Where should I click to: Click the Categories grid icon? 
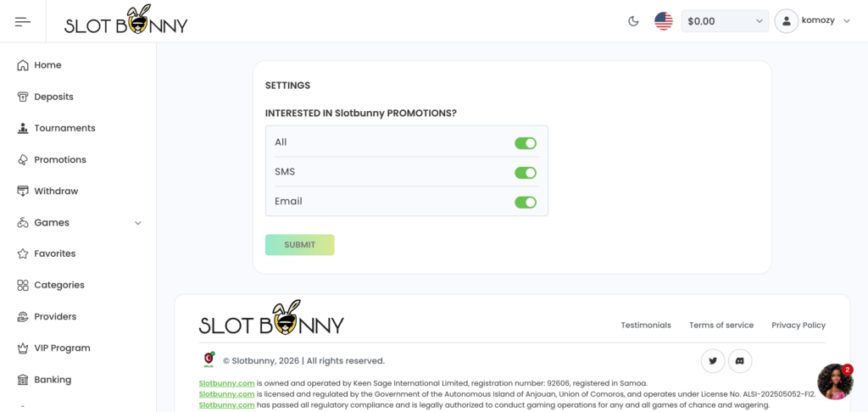coord(23,285)
